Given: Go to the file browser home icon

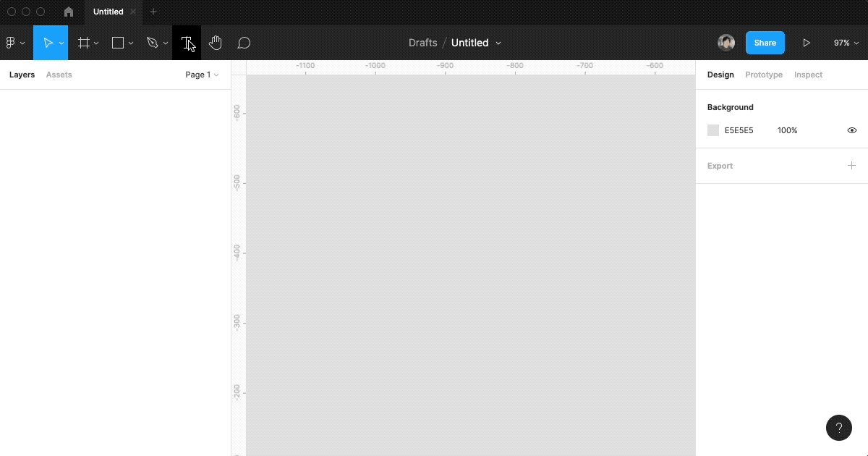Looking at the screenshot, I should click(68, 12).
